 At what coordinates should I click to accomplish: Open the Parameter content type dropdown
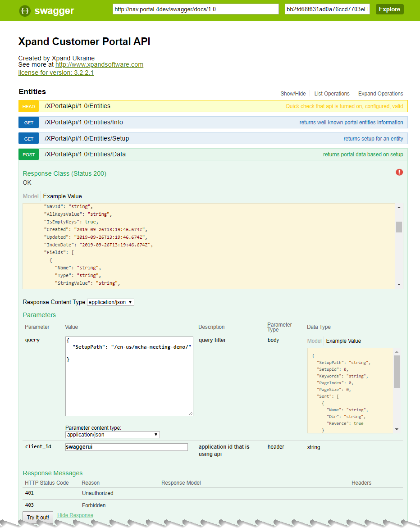click(x=112, y=434)
